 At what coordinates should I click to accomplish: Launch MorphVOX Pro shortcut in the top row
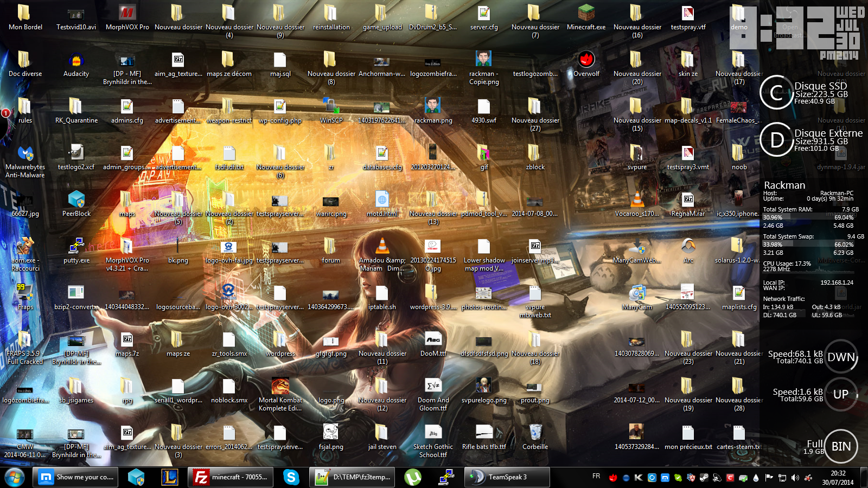click(x=127, y=17)
